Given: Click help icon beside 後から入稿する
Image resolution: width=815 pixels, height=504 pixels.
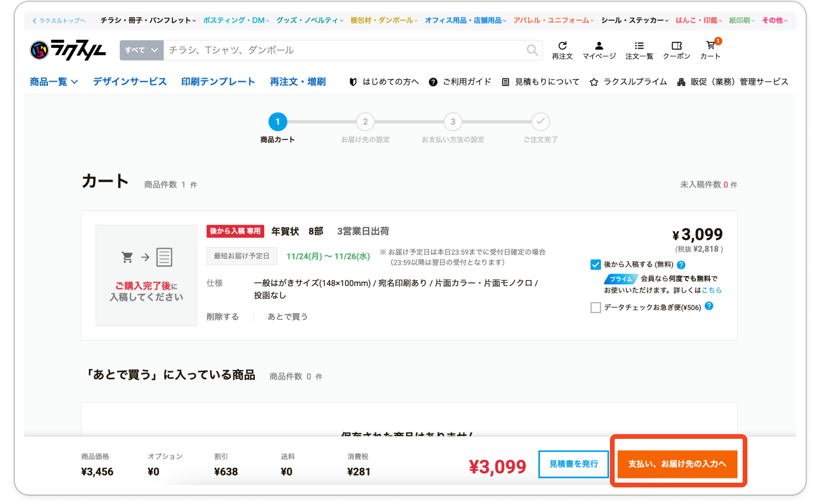Looking at the screenshot, I should [x=681, y=265].
